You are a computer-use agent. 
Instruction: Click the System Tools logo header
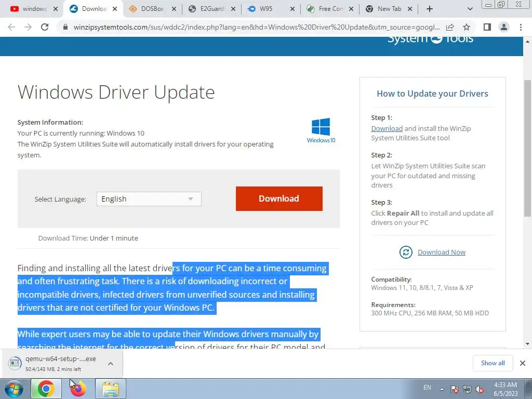pos(430,39)
